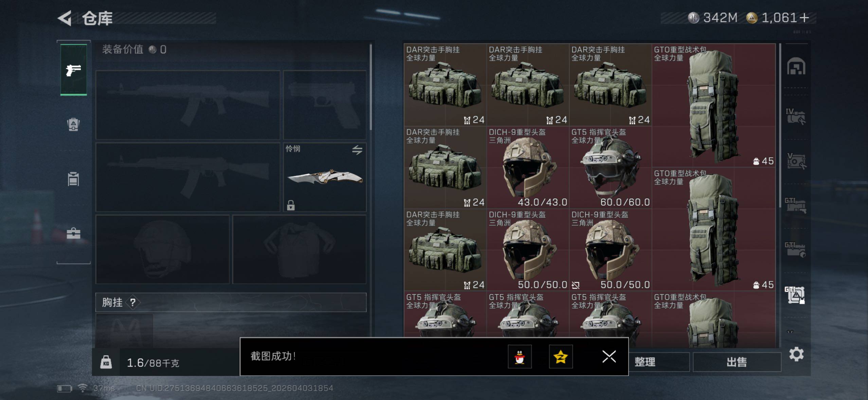Select the GT5 指挥官头盔 with 60.0/60.0 durability
This screenshot has width=868, height=400.
point(610,167)
